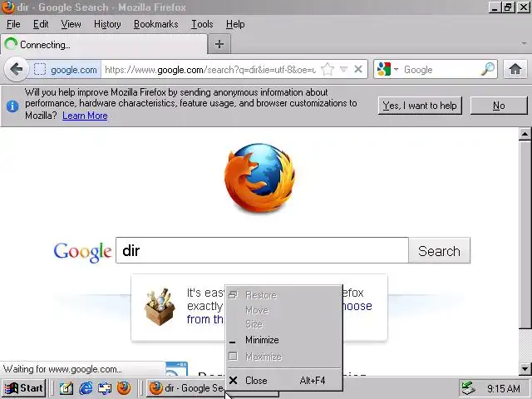Open the list all tabs dropdown arrow
The width and height of the screenshot is (532, 399).
[525, 43]
